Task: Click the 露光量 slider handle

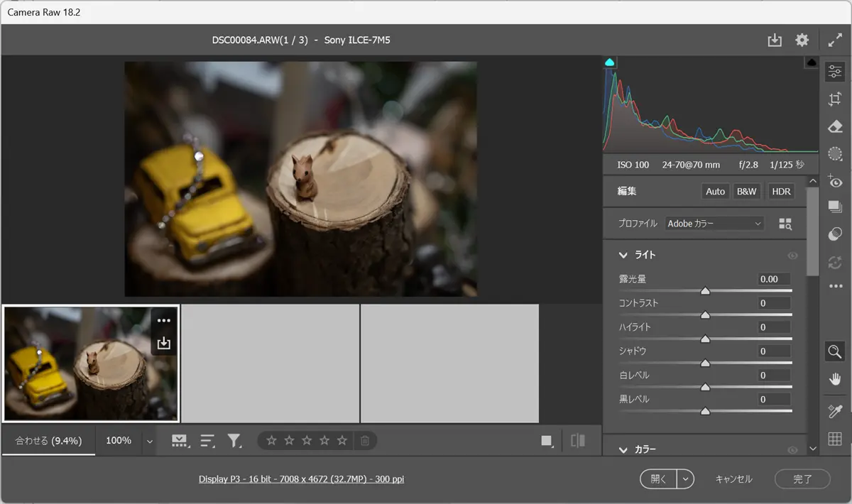Action: [705, 291]
